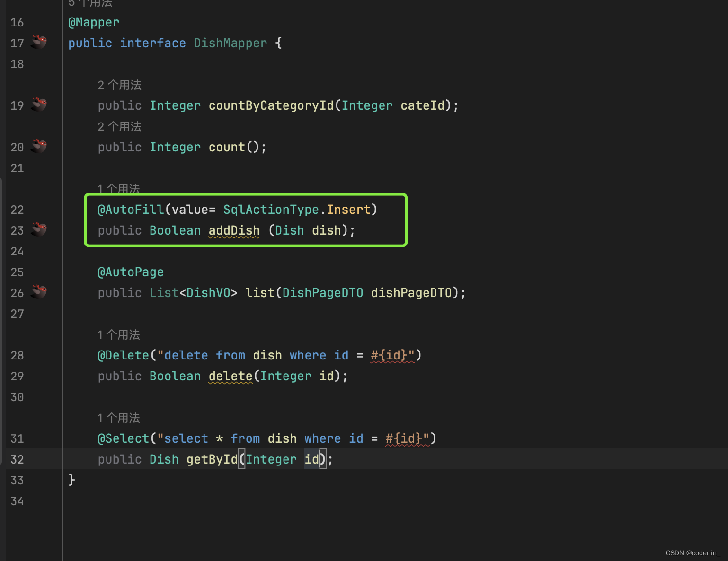The width and height of the screenshot is (728, 561).
Task: Click the @AutoPage annotation
Action: (x=131, y=272)
